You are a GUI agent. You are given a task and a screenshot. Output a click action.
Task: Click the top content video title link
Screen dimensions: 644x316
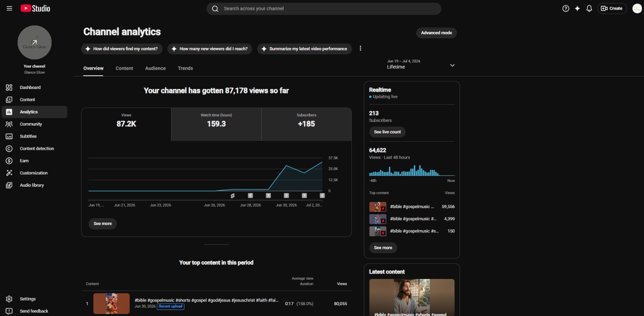pyautogui.click(x=206, y=300)
